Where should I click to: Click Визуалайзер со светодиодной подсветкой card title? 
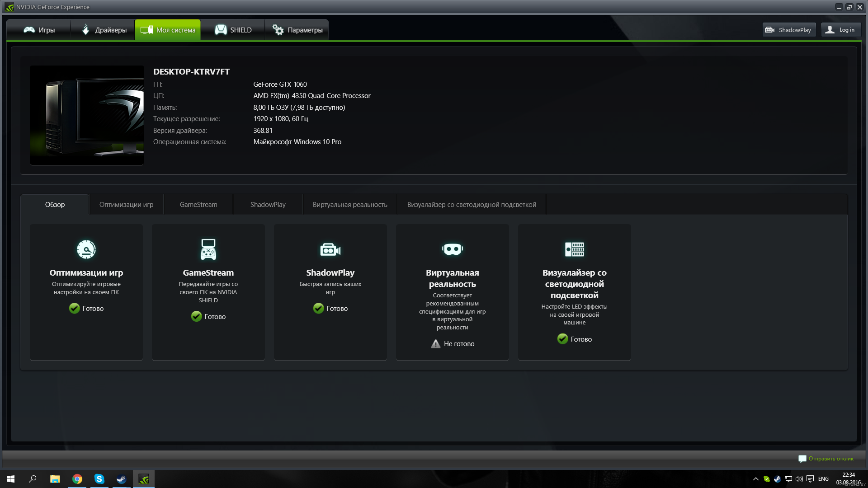[575, 284]
